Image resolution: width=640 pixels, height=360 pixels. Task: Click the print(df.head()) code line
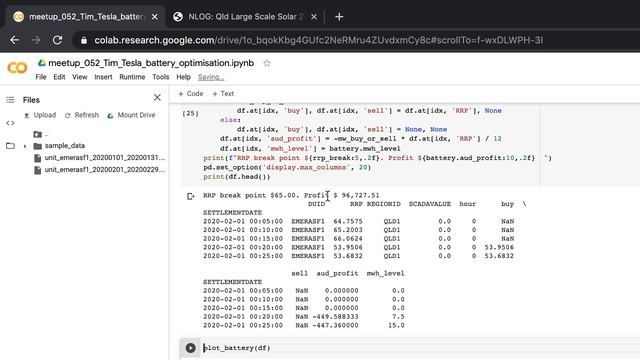(x=237, y=176)
